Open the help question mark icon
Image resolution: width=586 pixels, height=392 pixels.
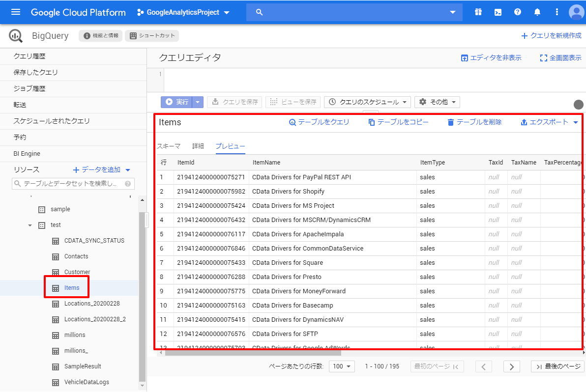[518, 12]
